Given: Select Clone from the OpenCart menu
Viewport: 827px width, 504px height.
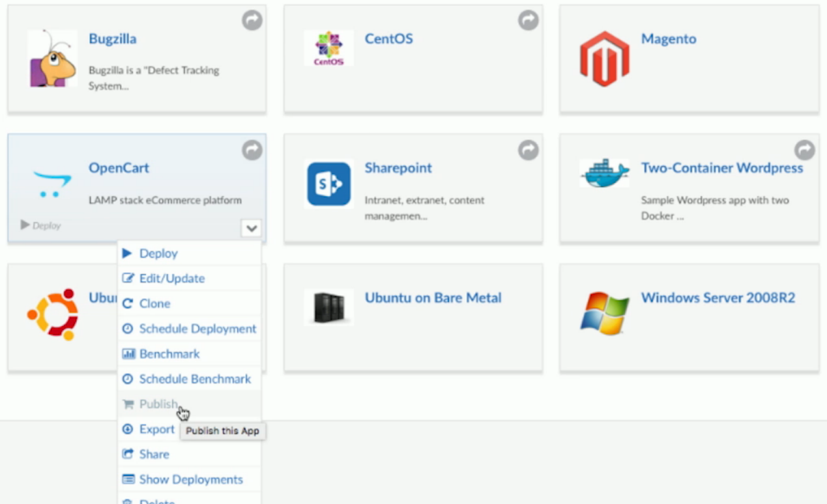Looking at the screenshot, I should point(154,303).
